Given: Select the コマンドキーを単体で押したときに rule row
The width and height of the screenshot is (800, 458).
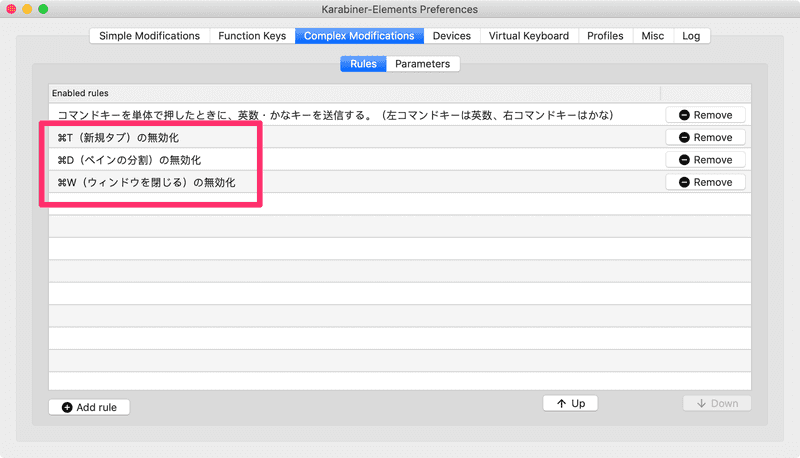Looking at the screenshot, I should 399,115.
